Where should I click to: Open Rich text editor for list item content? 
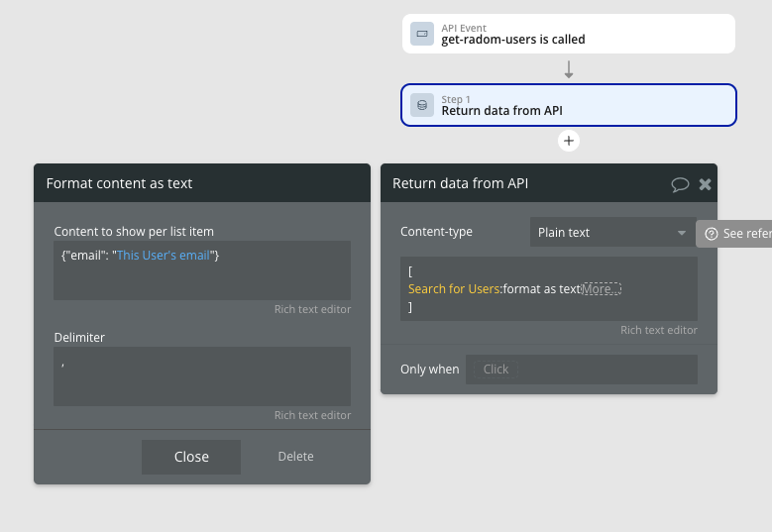point(312,309)
